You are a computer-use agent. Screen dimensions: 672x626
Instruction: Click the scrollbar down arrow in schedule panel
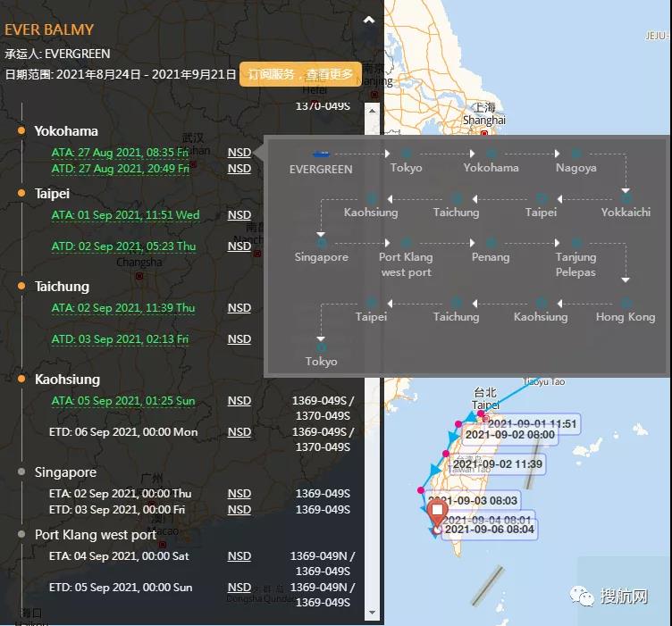pos(373,613)
